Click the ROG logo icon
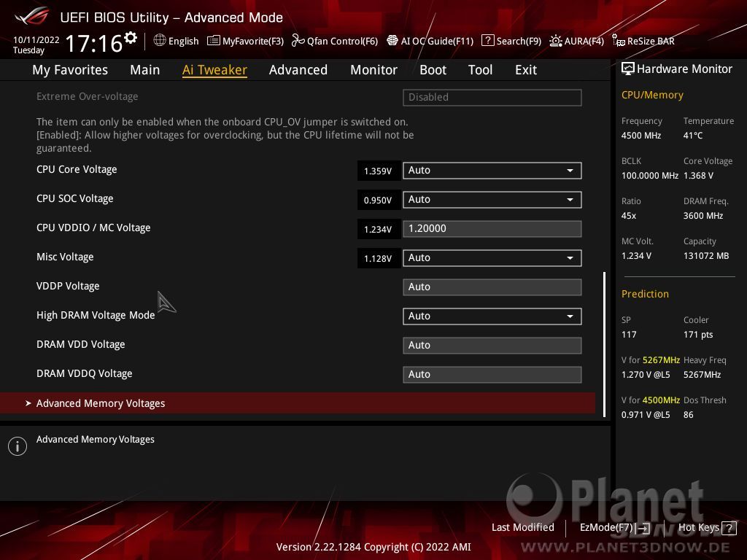Screen dimensions: 747x560 tap(32, 17)
